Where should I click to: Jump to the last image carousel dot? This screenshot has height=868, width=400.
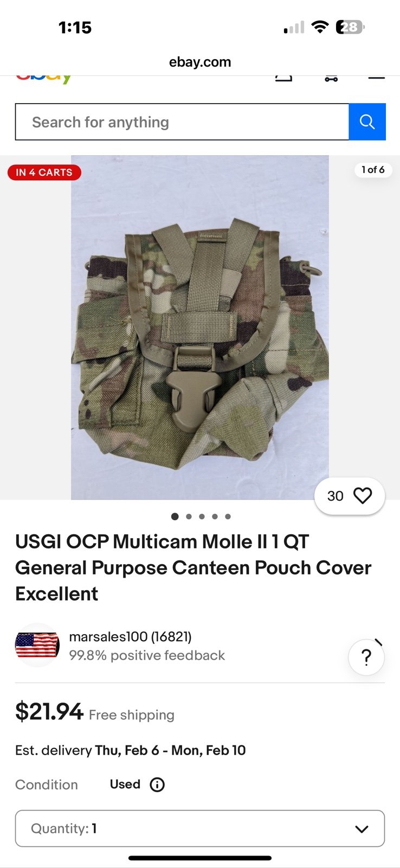point(228,516)
